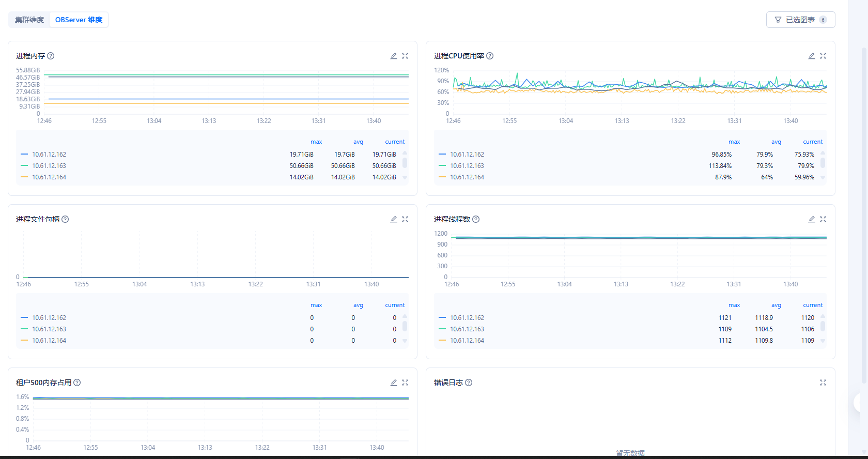
Task: Expand 进程线程数 chart to fullscreen
Action: point(823,219)
